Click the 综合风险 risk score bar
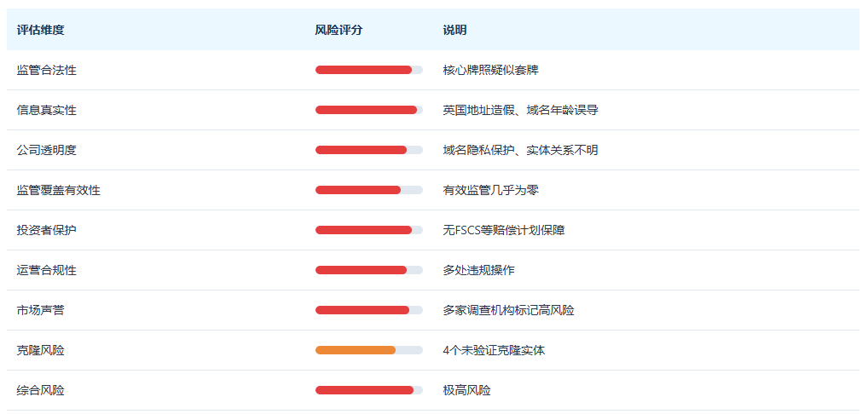The image size is (868, 414). coord(369,390)
